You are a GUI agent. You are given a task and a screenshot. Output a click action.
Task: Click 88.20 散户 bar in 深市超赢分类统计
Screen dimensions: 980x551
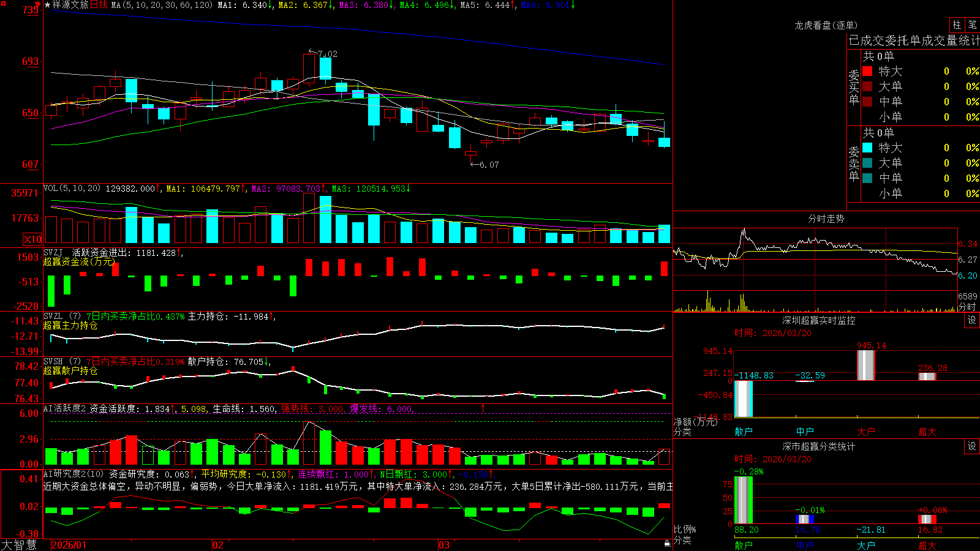click(744, 500)
